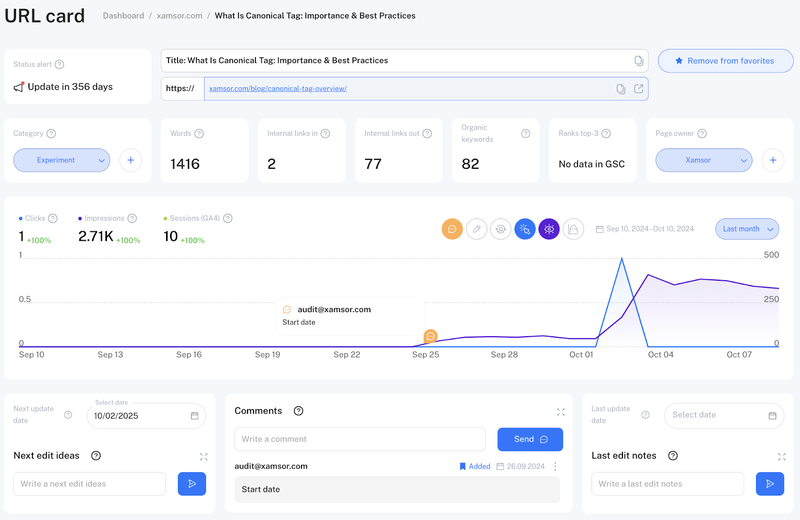Viewport: 800px width, 520px height.
Task: Submit last edit notes with arrow button
Action: 770,484
